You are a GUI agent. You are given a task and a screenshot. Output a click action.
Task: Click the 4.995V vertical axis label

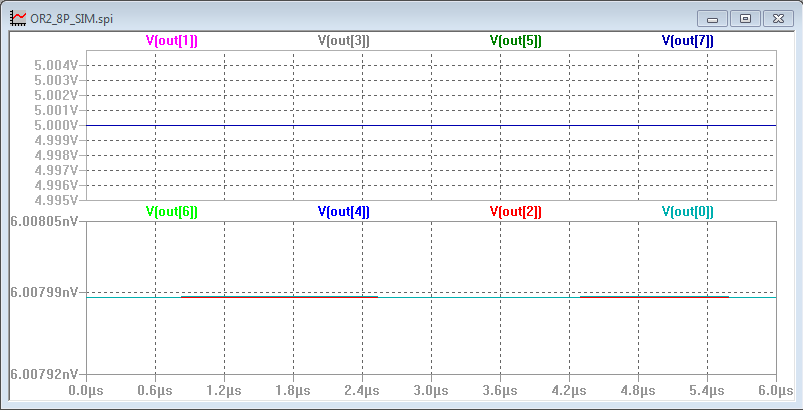tap(56, 200)
